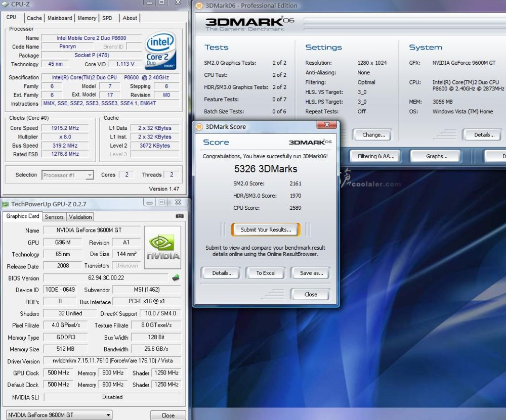The height and width of the screenshot is (420, 506).
Task: Open the About tab in CPU-Z
Action: 130,18
